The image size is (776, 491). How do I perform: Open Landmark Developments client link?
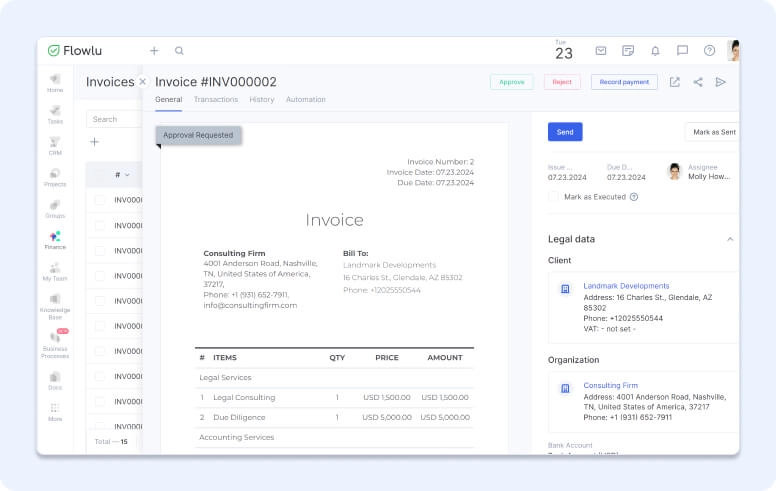click(x=626, y=286)
